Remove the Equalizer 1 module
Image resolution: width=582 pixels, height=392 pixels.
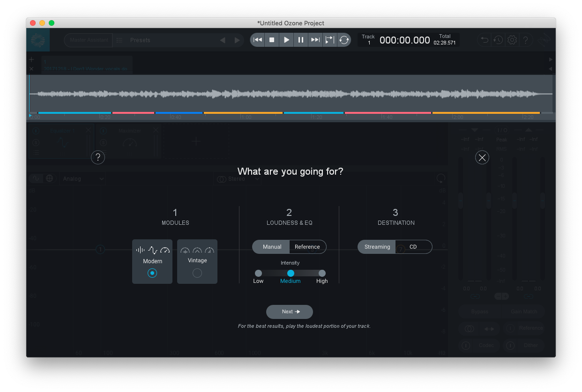coord(89,131)
